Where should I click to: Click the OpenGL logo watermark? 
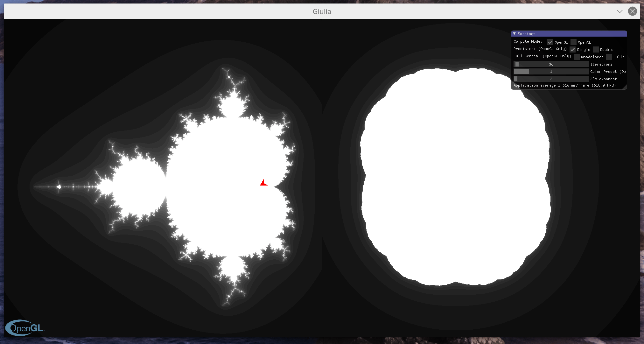pos(25,328)
